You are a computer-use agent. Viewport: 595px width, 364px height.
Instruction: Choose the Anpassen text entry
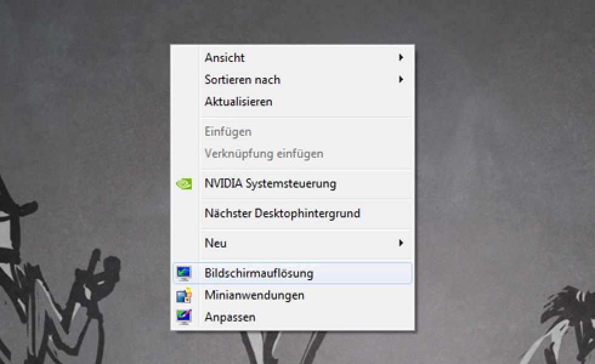(230, 317)
